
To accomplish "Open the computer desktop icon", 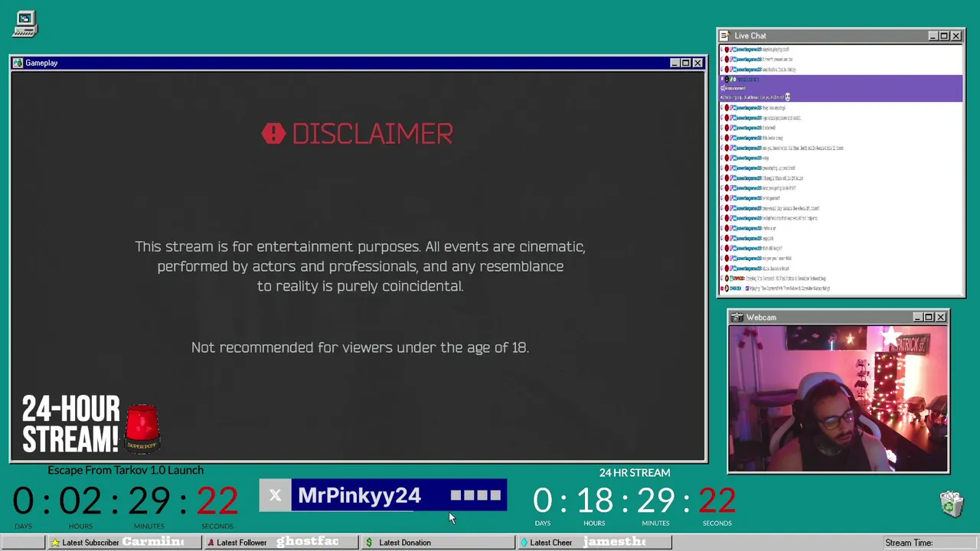I will [25, 24].
